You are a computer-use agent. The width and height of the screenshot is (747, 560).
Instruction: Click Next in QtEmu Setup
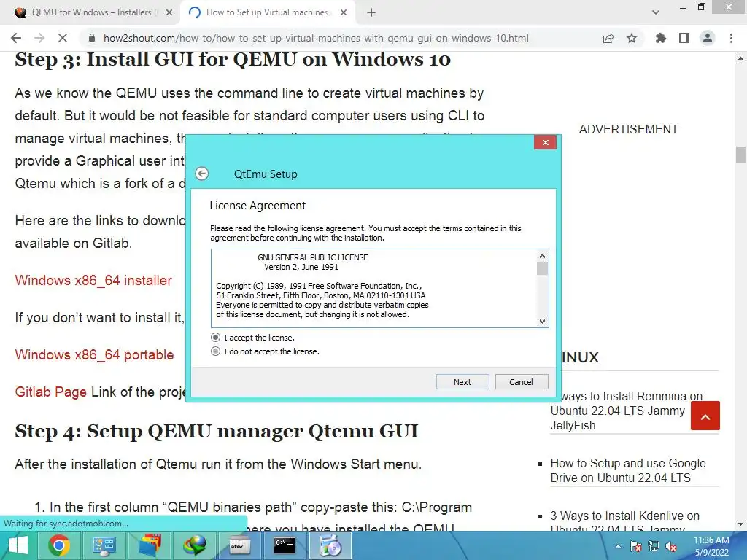462,382
